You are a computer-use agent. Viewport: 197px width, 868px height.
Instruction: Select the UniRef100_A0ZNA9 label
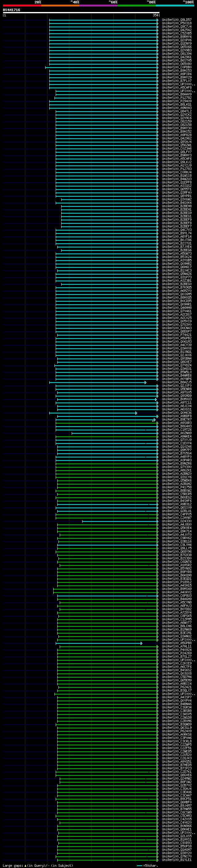(176, 433)
